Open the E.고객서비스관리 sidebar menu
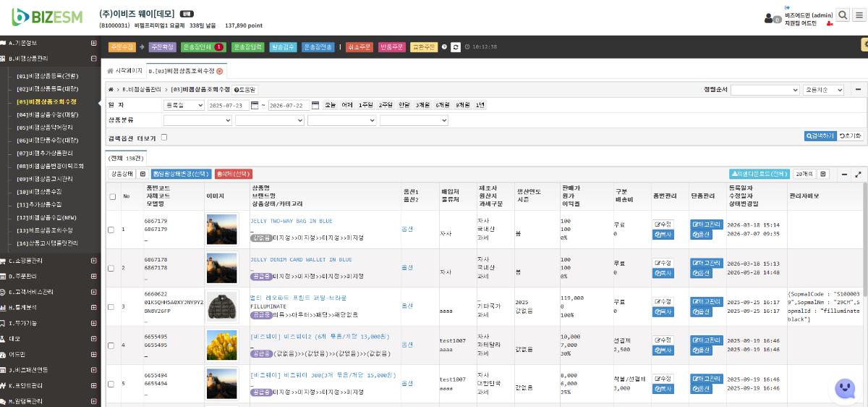 pos(51,292)
